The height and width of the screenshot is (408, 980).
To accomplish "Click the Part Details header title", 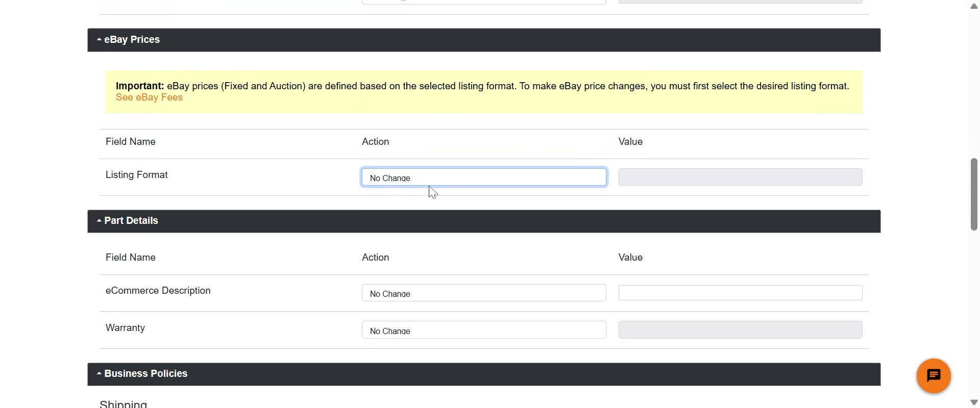I will point(131,221).
